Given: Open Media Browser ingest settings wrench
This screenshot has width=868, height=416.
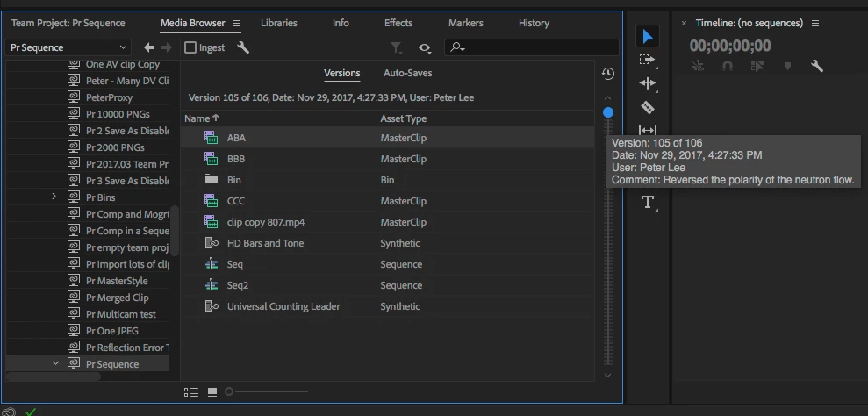Looking at the screenshot, I should tap(243, 47).
